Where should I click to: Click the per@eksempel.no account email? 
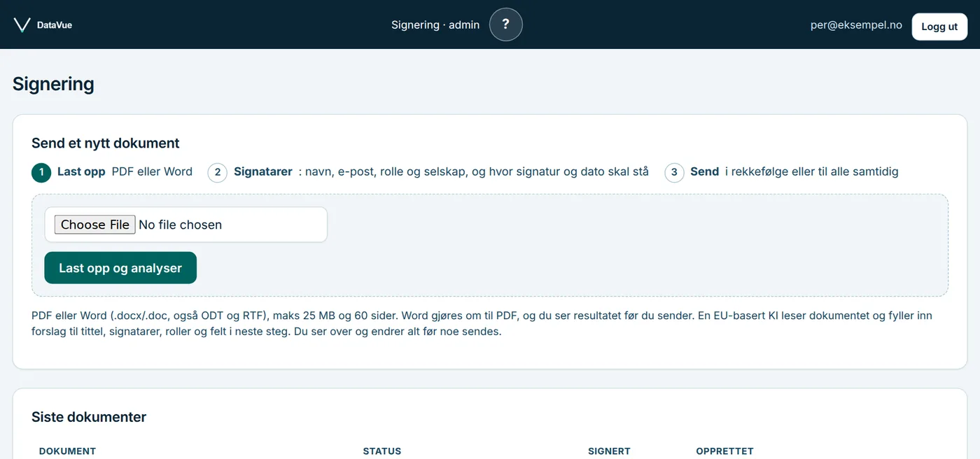pyautogui.click(x=856, y=24)
